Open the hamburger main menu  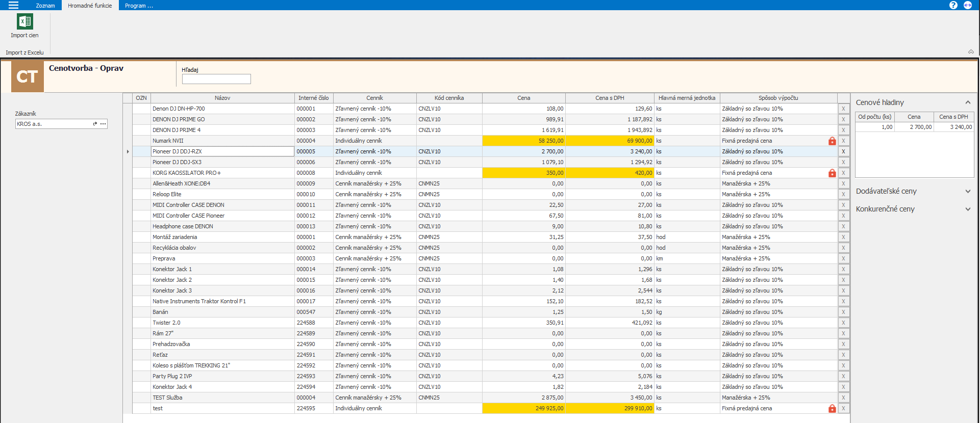click(13, 5)
